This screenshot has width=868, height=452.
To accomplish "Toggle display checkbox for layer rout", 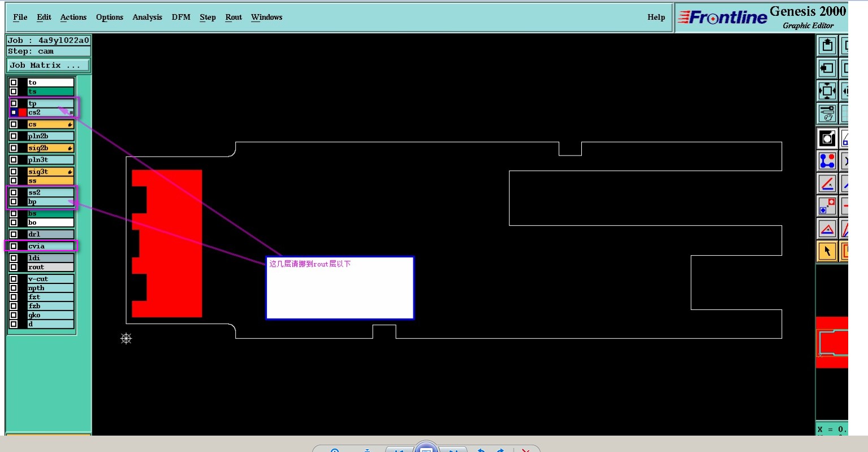I will point(14,267).
